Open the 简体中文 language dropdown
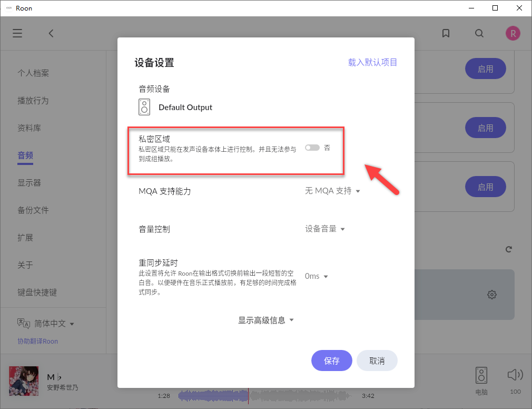Image resolution: width=532 pixels, height=409 pixels. (x=54, y=324)
